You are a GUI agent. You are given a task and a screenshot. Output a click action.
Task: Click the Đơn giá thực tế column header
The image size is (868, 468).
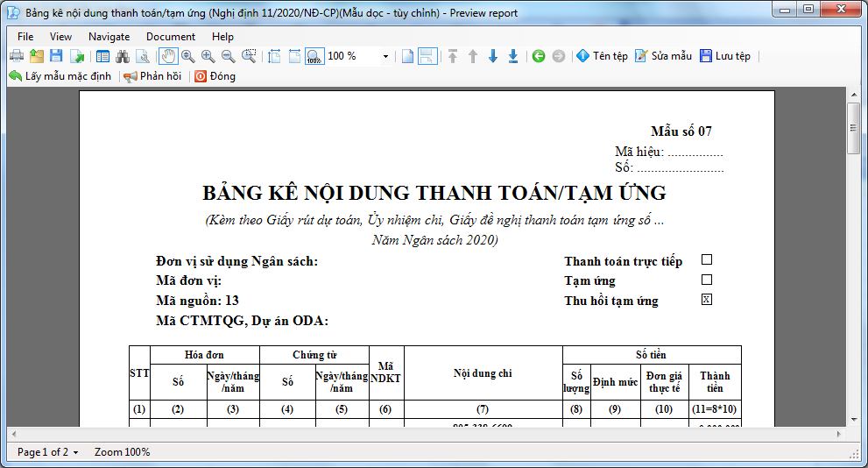(664, 382)
